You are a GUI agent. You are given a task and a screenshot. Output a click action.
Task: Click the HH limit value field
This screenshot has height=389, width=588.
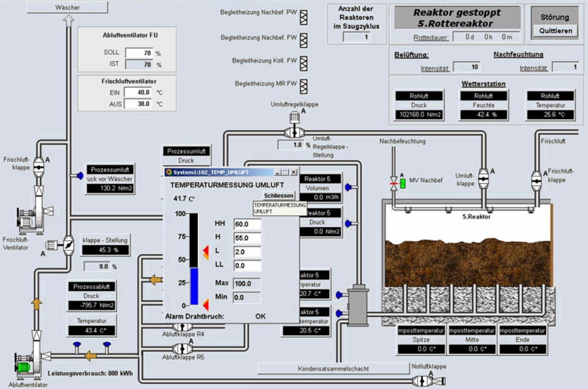(x=247, y=224)
